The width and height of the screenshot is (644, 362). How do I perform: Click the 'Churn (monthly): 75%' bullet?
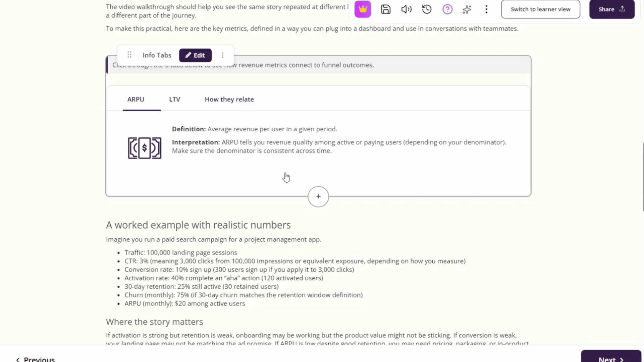(244, 295)
